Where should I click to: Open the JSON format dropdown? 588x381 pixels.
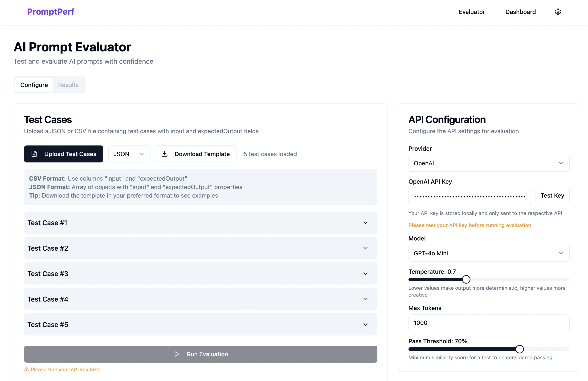tap(129, 154)
